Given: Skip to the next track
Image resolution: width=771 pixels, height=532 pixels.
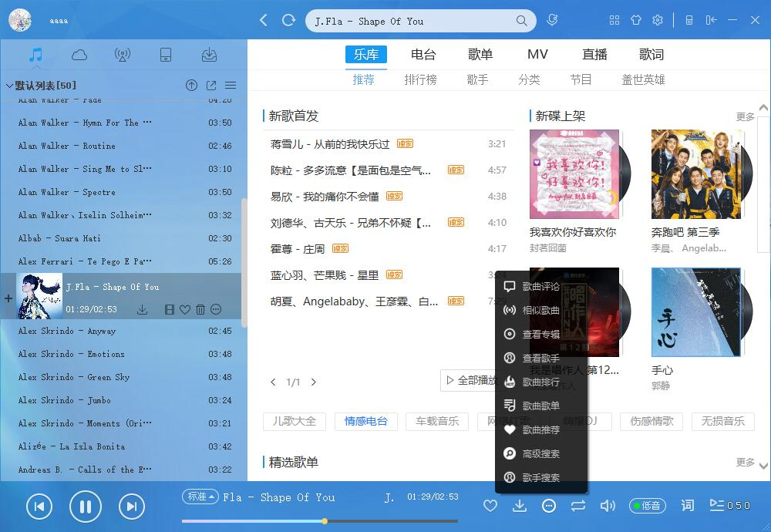Looking at the screenshot, I should pyautogui.click(x=132, y=507).
